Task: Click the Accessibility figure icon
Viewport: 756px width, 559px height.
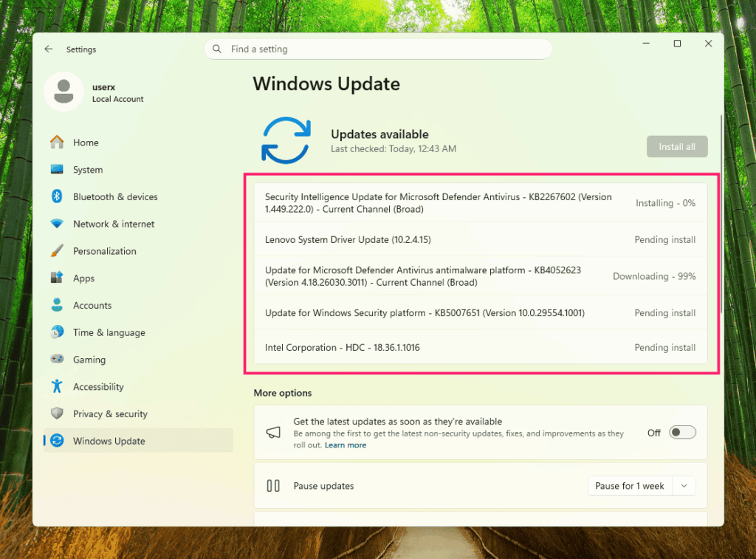Action: tap(57, 386)
